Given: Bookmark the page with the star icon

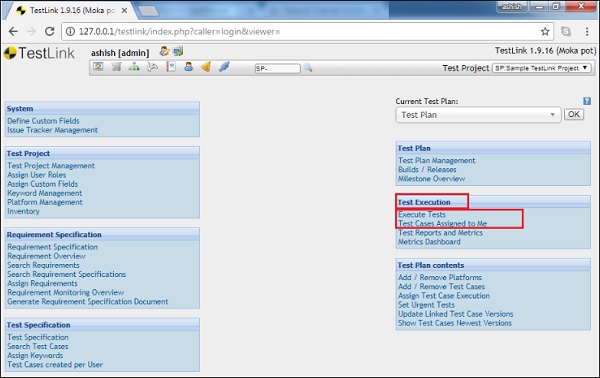Looking at the screenshot, I should coord(545,31).
